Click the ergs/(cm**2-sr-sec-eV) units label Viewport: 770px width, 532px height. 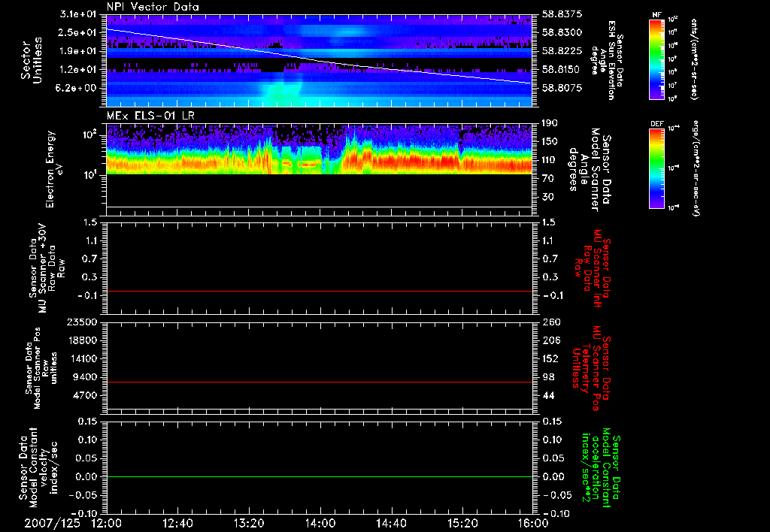[x=696, y=168]
